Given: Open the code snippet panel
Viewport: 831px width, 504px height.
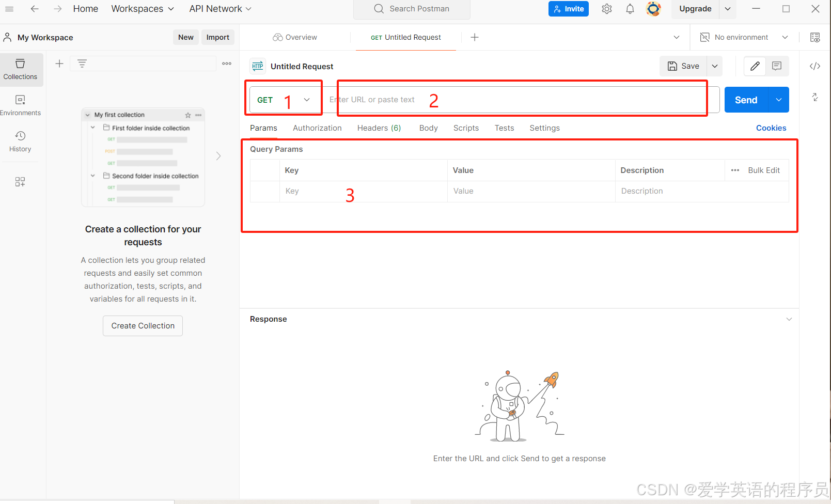Looking at the screenshot, I should 815,66.
